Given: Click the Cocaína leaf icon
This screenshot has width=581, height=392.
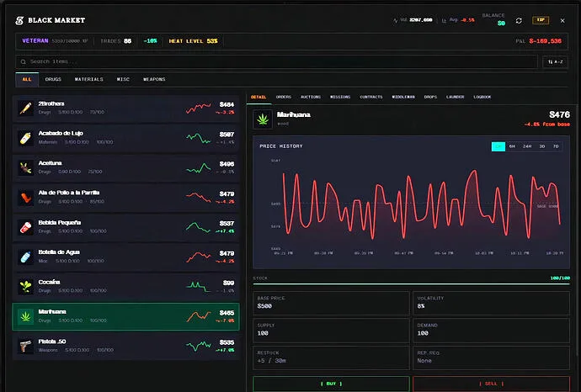Looking at the screenshot, I should 25,287.
